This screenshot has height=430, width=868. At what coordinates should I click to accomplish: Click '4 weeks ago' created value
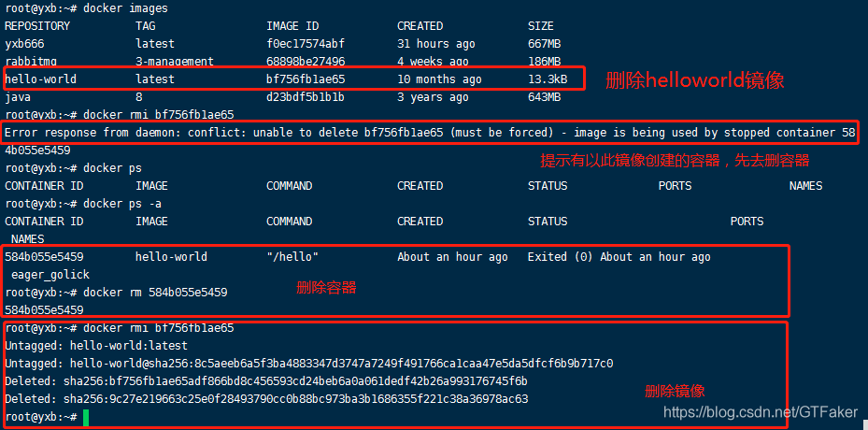click(x=433, y=62)
